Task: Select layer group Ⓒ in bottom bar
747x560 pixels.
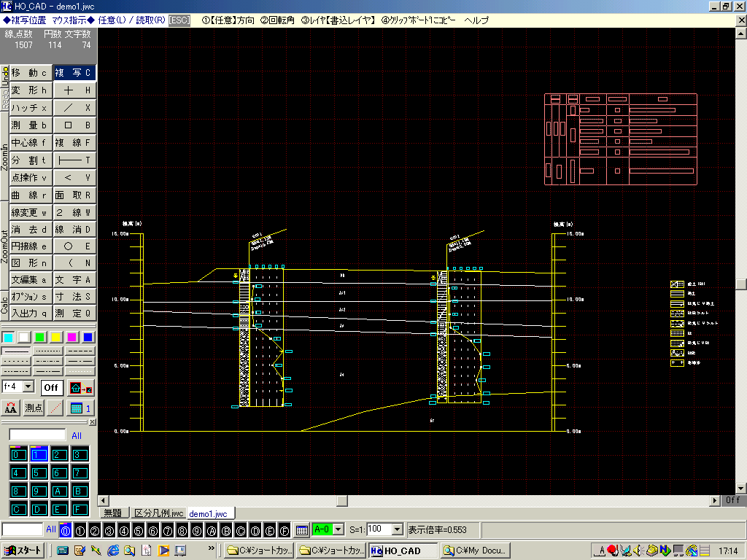Action: 241,531
